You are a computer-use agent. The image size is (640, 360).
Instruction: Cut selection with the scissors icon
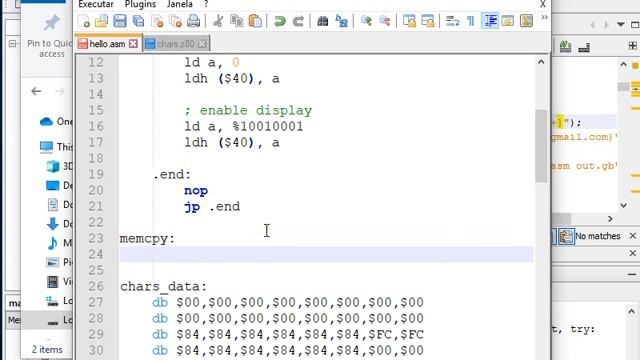(218, 21)
